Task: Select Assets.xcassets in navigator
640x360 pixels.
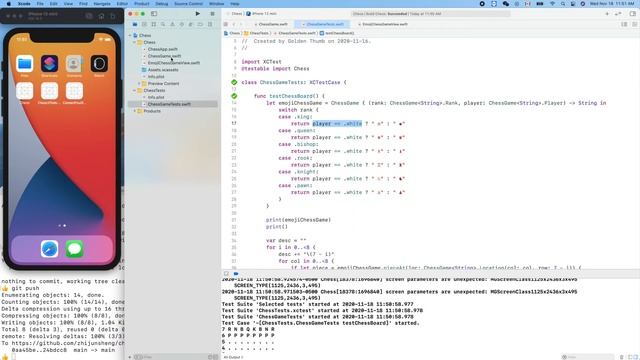Action: tap(163, 70)
